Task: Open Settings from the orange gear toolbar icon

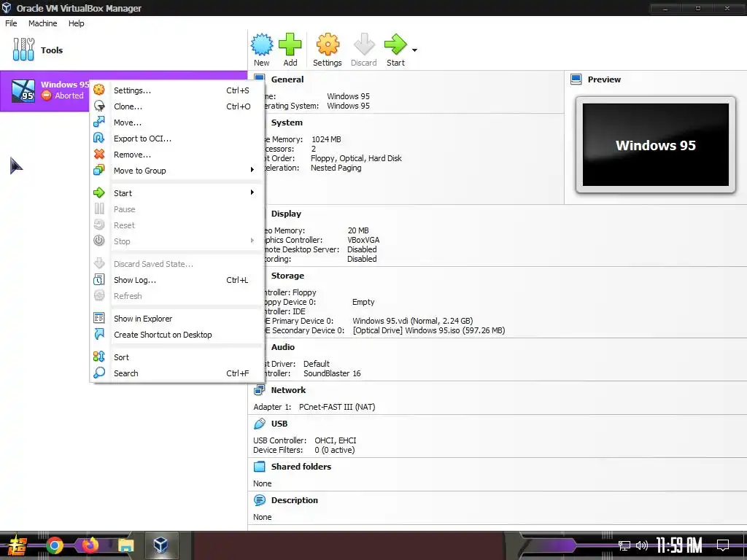Action: click(x=328, y=44)
